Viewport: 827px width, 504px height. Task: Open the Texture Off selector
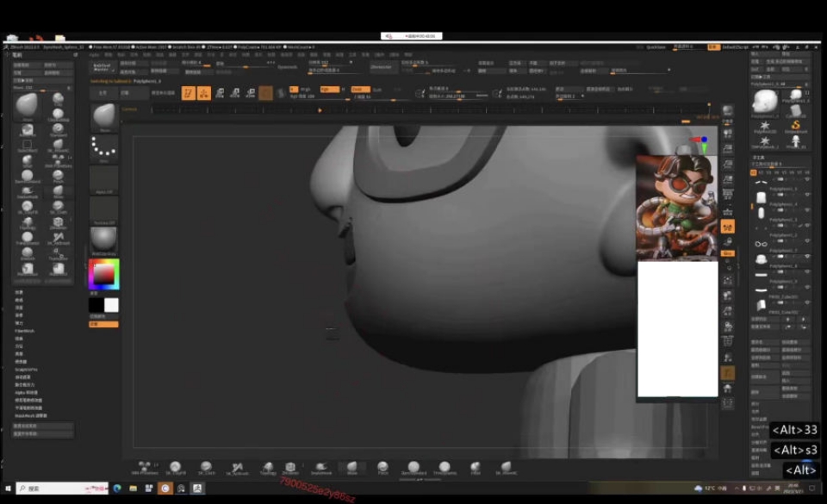pos(104,209)
